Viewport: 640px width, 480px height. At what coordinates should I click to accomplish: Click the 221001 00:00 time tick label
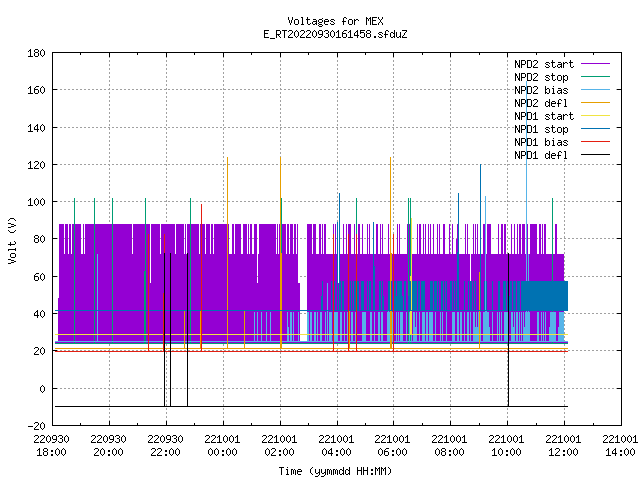[x=222, y=446]
